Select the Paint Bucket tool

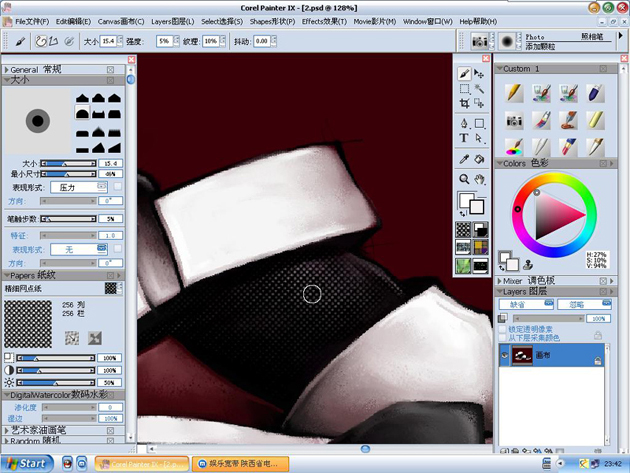[x=479, y=159]
